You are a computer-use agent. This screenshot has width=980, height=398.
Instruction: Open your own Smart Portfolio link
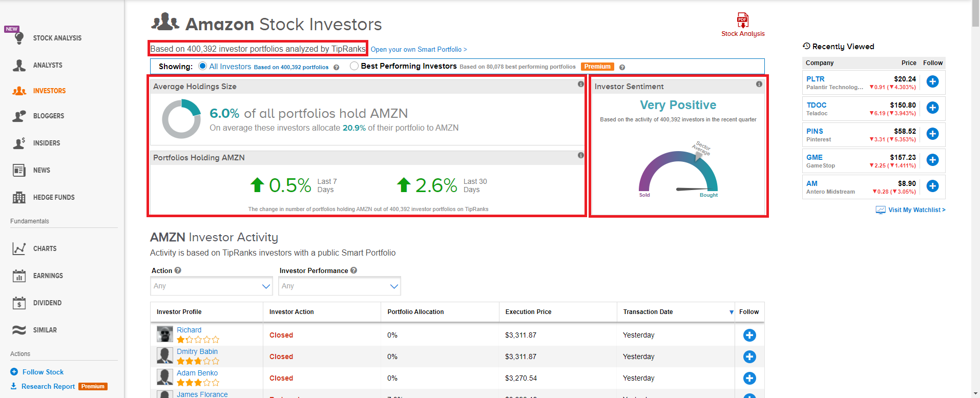(419, 50)
